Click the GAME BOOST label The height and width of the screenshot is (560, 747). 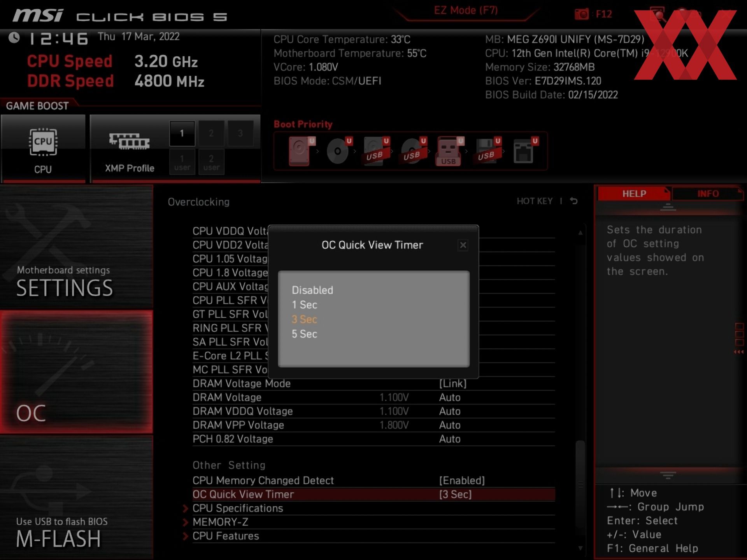37,106
